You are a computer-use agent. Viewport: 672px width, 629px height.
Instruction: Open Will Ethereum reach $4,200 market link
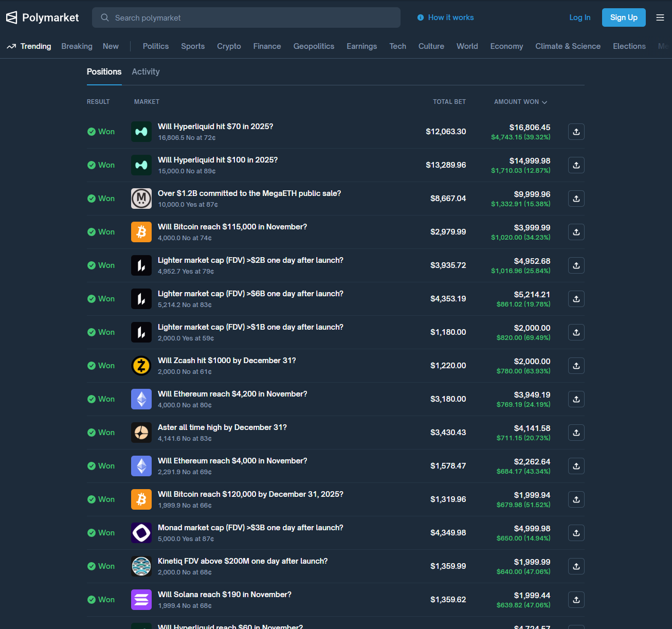[232, 394]
